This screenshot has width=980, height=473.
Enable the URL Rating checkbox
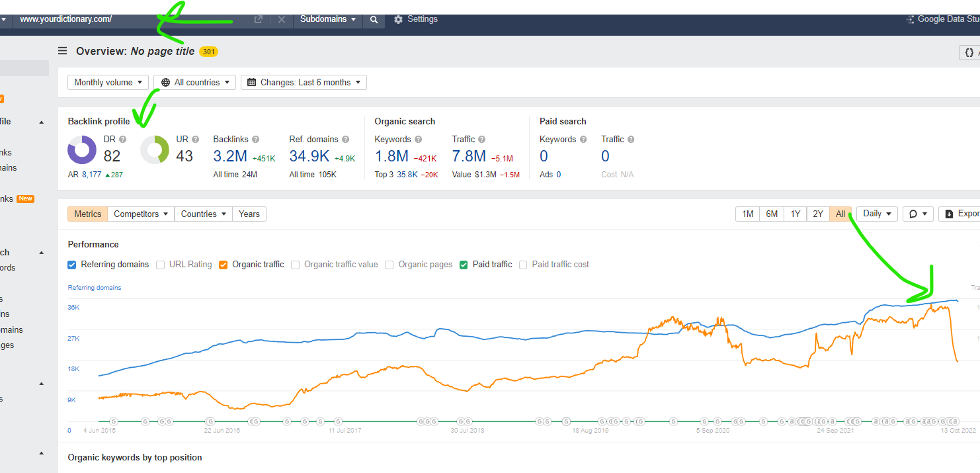pos(160,265)
